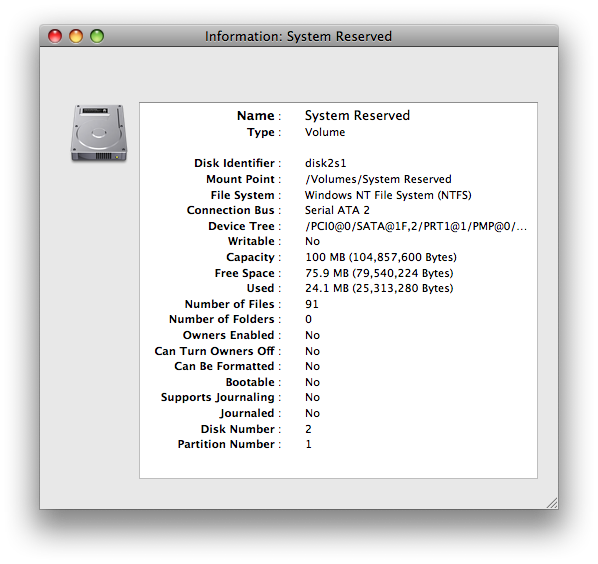Click the window resize grip corner
The image size is (598, 564).
point(552,503)
